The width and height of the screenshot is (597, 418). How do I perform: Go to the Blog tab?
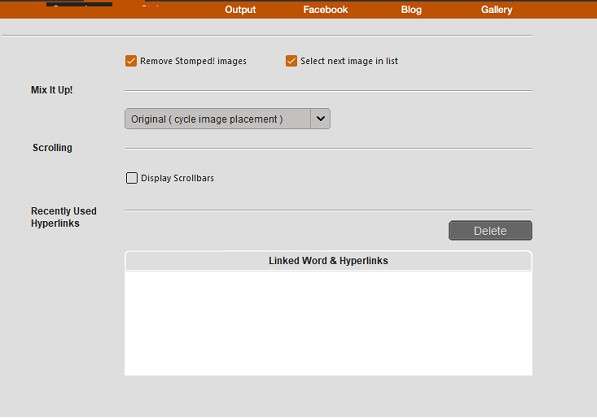(x=411, y=10)
